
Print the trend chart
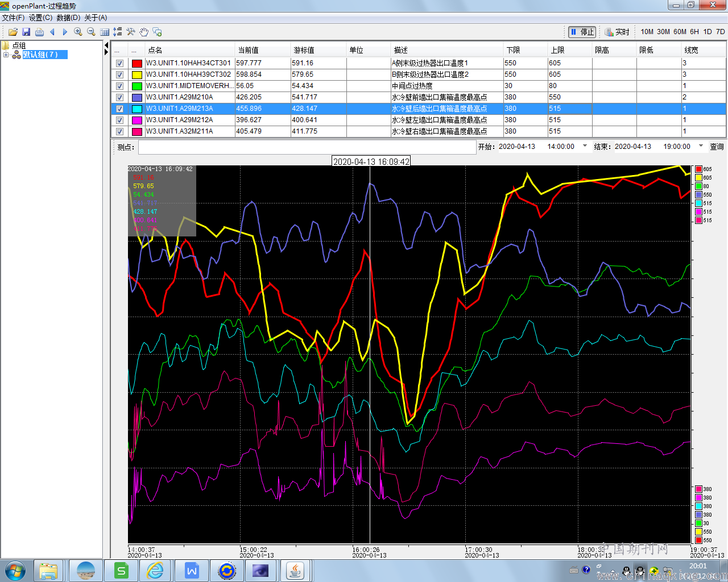[39, 32]
